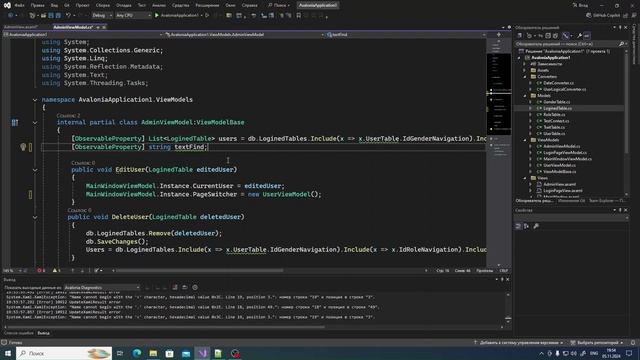This screenshot has width=640, height=360.
Task: Click wrench icon in Properties panel
Action: click(x=536, y=226)
